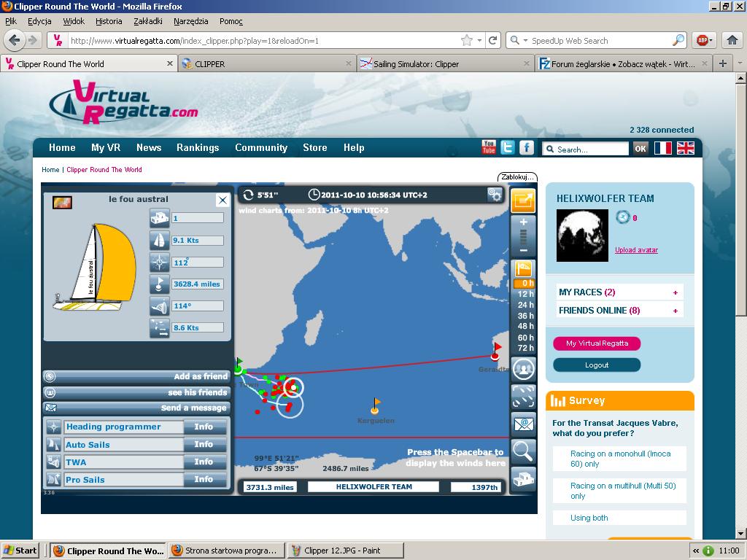Viewport: 747px width, 560px height.
Task: Switch language with the British flag icon
Action: (x=685, y=148)
